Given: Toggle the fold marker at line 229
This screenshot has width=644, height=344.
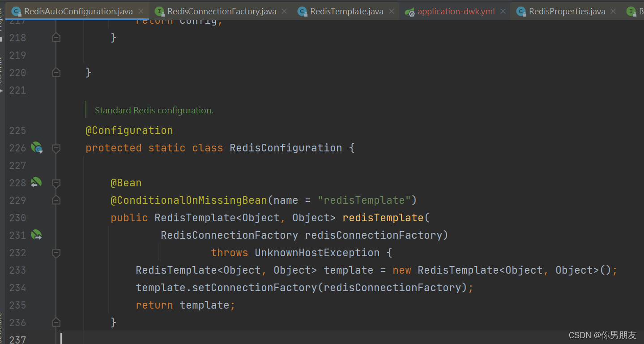Looking at the screenshot, I should [56, 200].
